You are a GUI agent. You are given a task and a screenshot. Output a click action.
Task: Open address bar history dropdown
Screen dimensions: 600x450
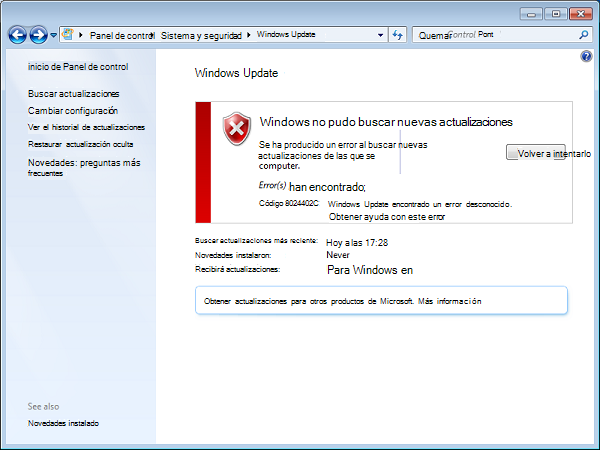380,35
